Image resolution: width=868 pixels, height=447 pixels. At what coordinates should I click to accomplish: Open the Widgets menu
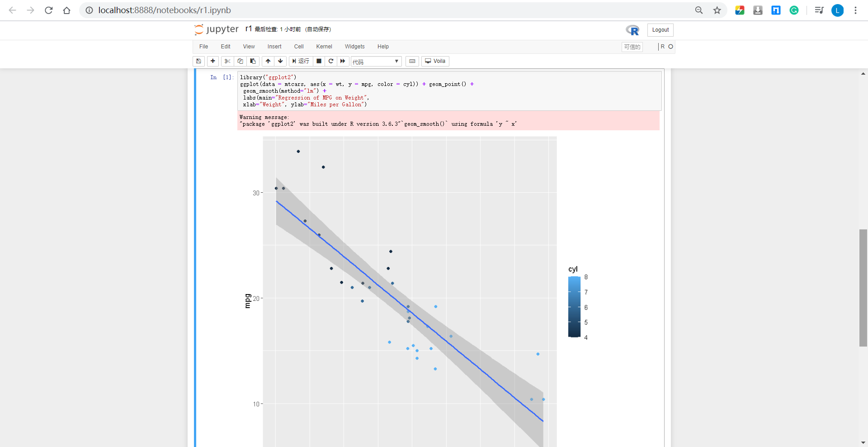click(x=355, y=47)
